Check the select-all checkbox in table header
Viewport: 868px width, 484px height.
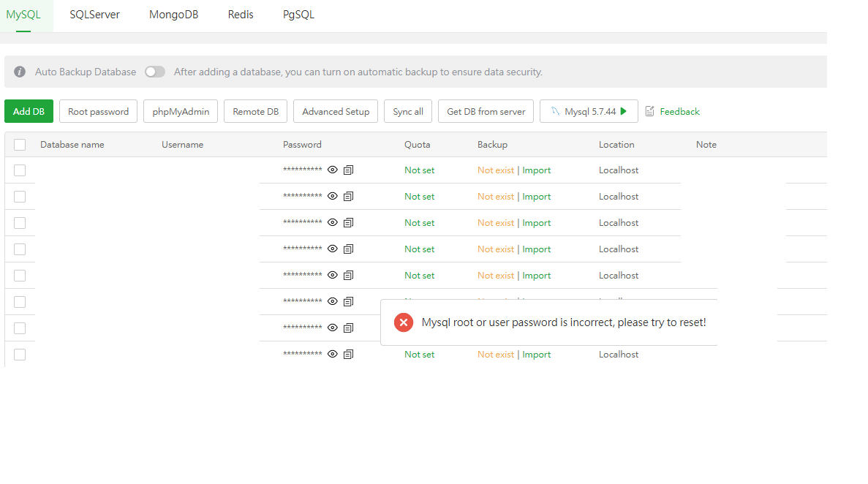(20, 145)
